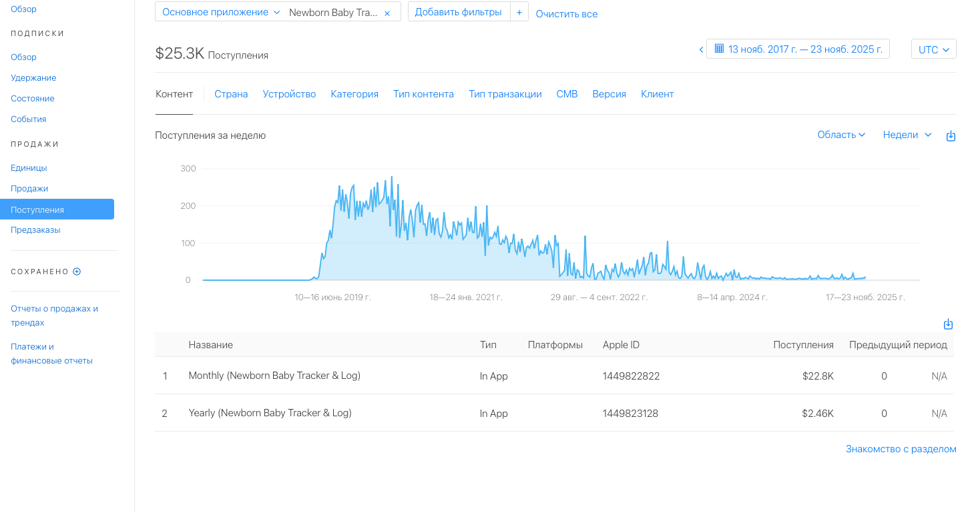
Task: Click the Apple ID column header
Action: (621, 345)
